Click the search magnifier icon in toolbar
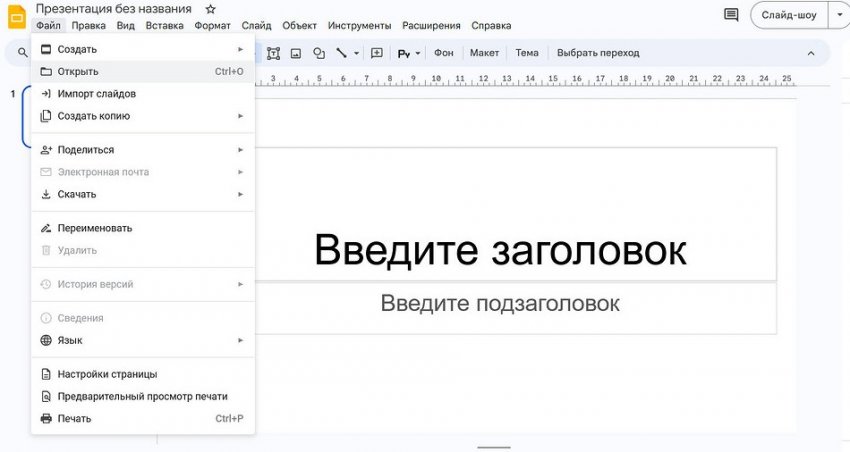Screen dimensions: 850x452 (x=22, y=53)
